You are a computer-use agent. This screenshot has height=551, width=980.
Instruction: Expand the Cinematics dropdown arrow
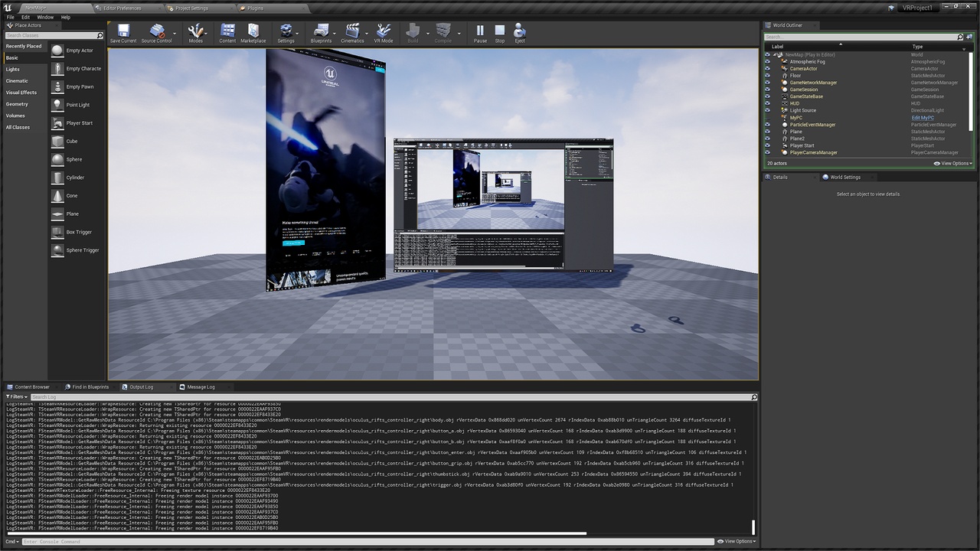367,33
